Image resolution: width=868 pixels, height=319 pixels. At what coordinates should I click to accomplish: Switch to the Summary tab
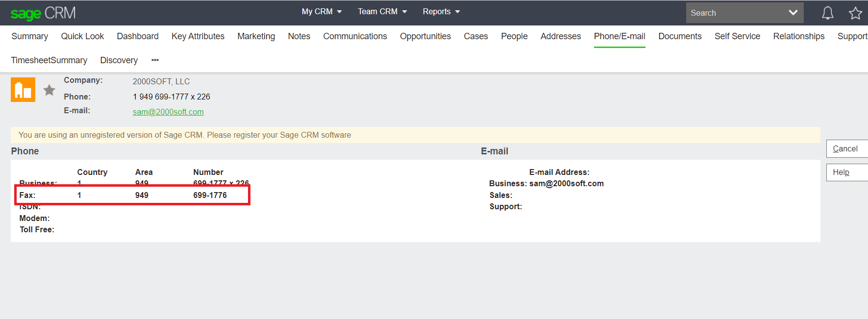point(30,36)
